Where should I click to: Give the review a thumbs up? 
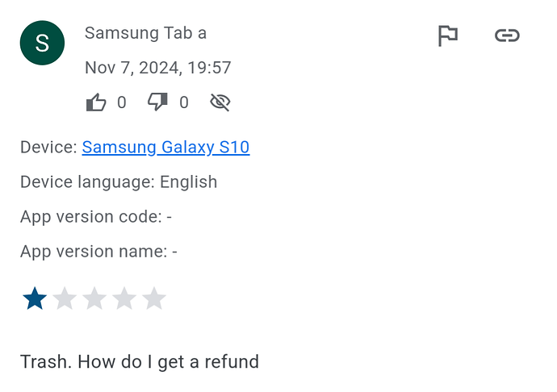[x=96, y=102]
